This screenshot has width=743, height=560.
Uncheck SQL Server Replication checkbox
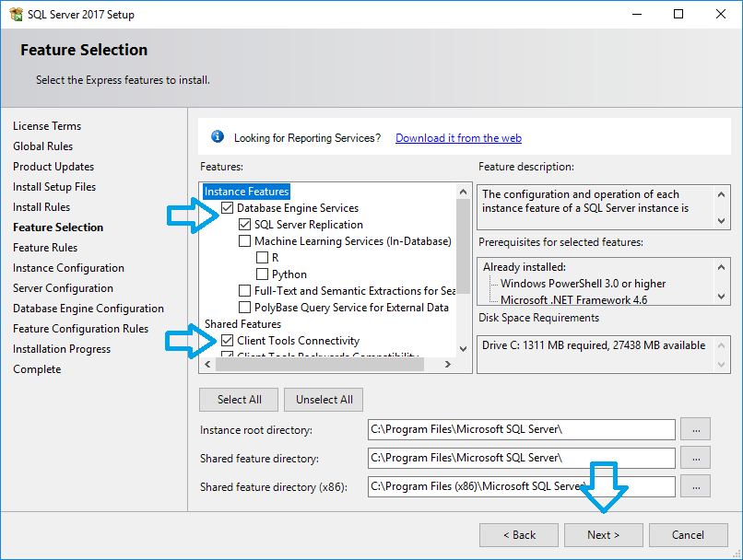pos(245,225)
